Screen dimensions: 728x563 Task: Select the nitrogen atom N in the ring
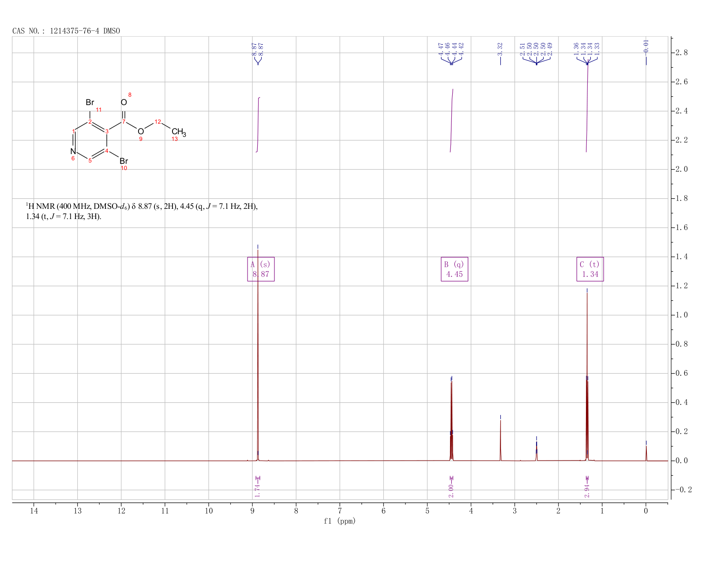pos(73,151)
